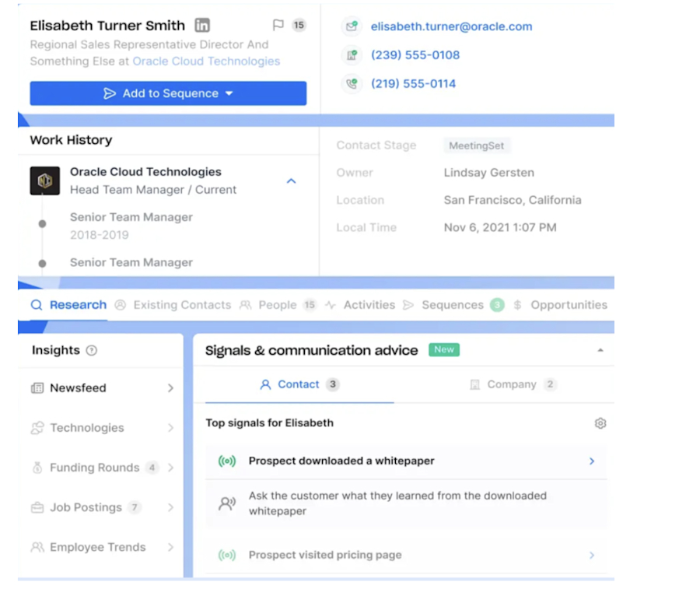Image resolution: width=700 pixels, height=596 pixels.
Task: Click Elisabeth Turner Smith name heading
Action: pyautogui.click(x=107, y=26)
